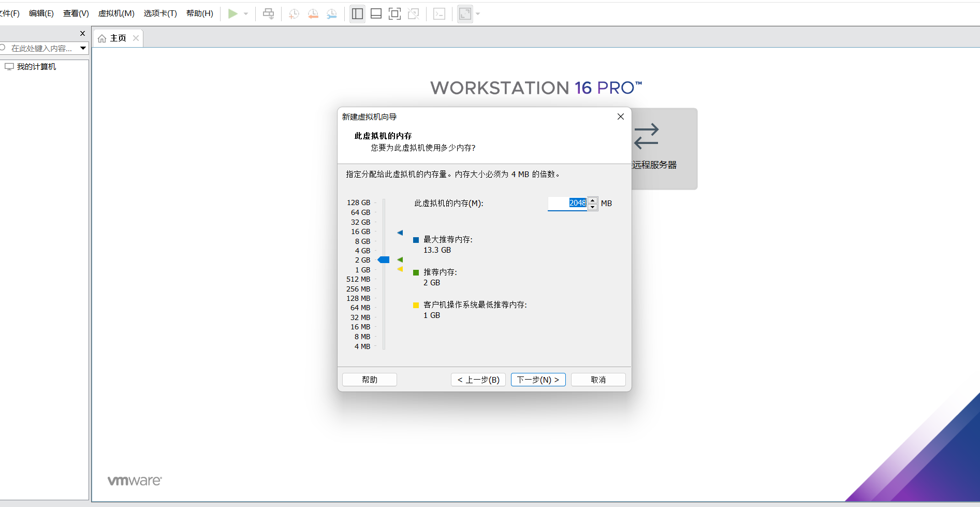Increase memory with the spinner up arrow
Screen dimensions: 980x507
(x=593, y=200)
